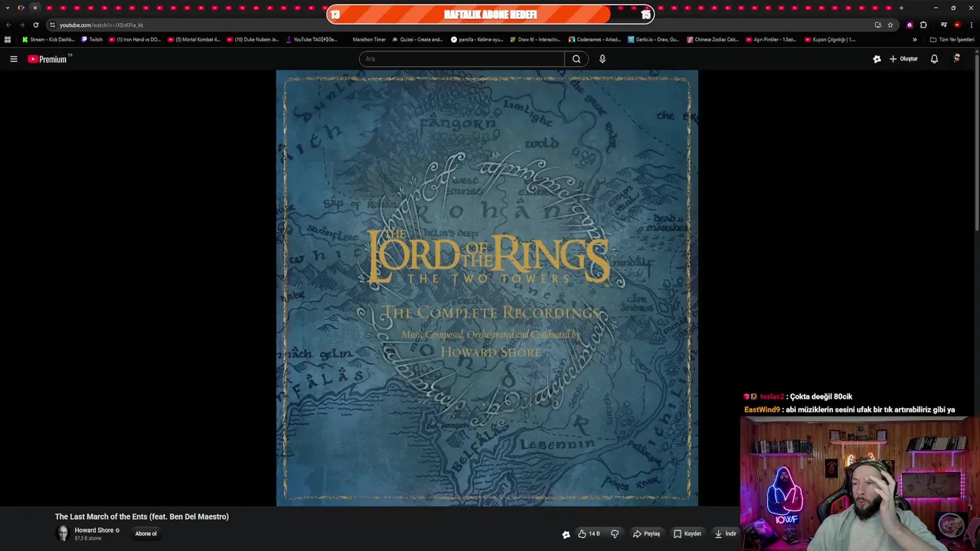Click the search magnifier button

(577, 59)
